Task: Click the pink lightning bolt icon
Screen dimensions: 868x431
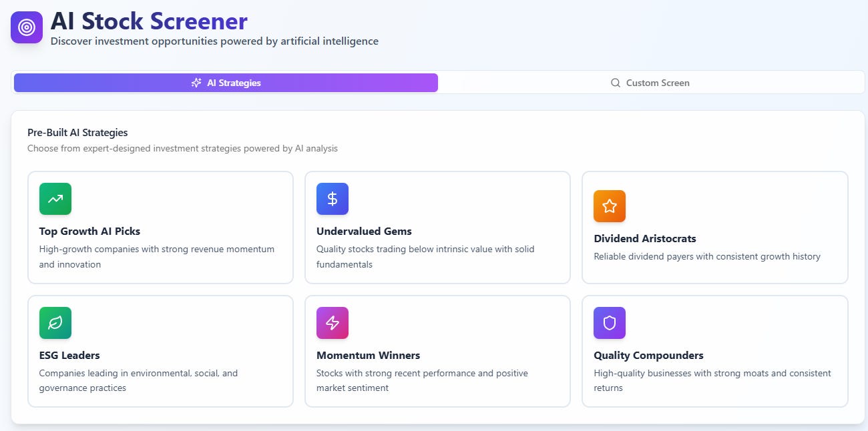Action: (333, 323)
